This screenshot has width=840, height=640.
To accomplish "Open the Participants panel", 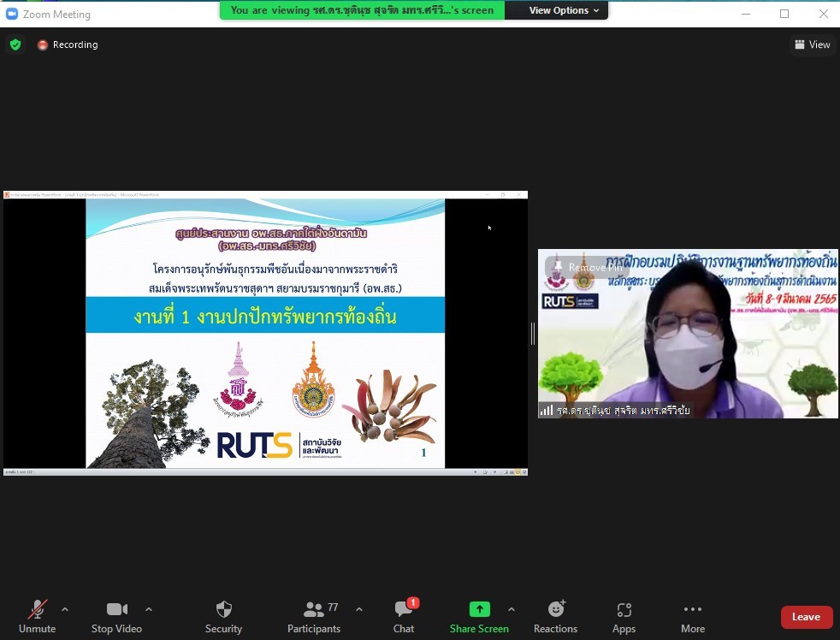I will point(314,616).
